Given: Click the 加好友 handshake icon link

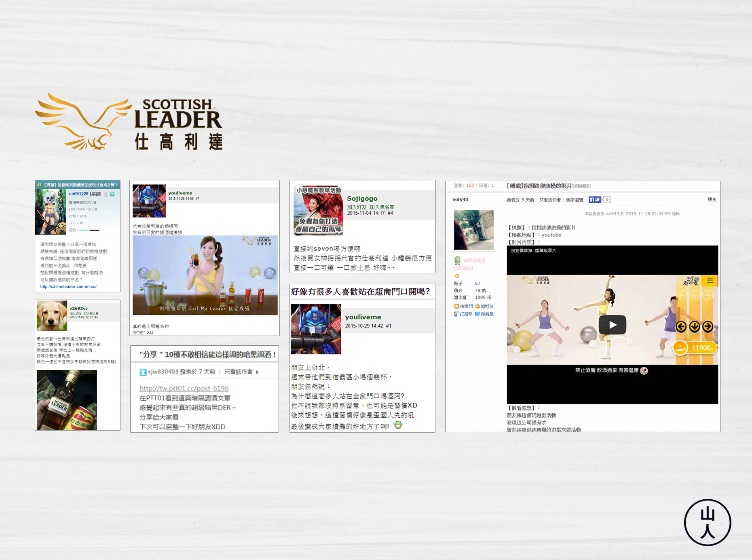Looking at the screenshot, I should tap(484, 306).
